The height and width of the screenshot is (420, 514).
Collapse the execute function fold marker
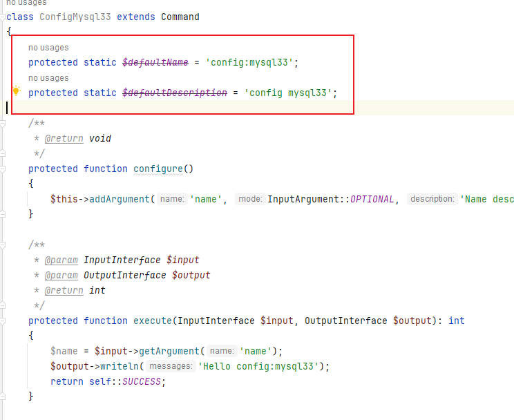pyautogui.click(x=3, y=321)
